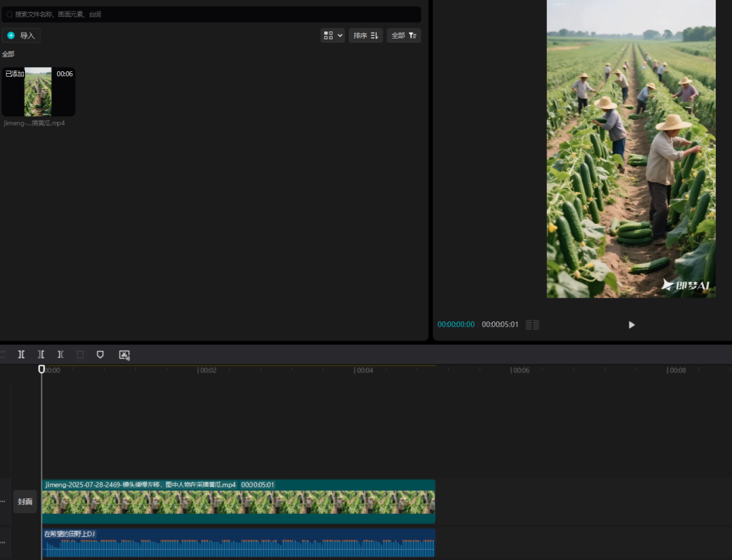Add a marker with the shield icon
Screen dimensions: 732x560
click(x=100, y=355)
